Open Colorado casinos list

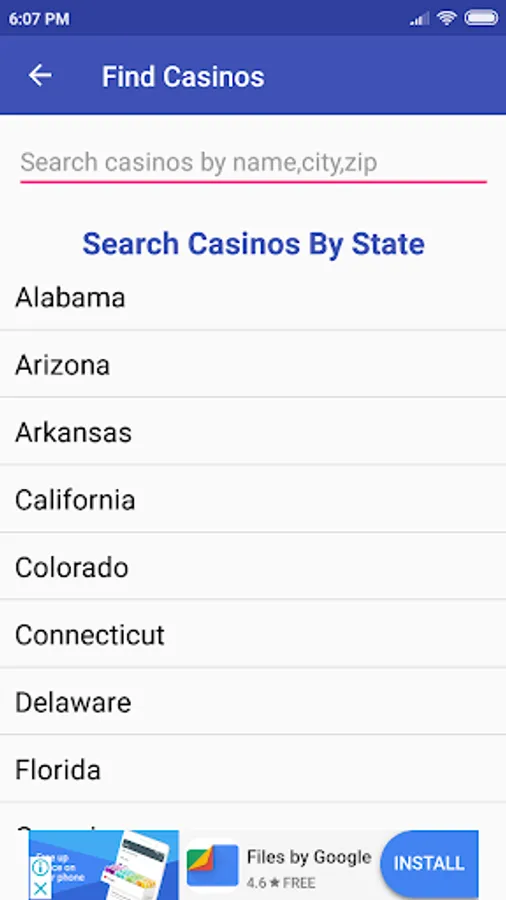click(x=253, y=567)
